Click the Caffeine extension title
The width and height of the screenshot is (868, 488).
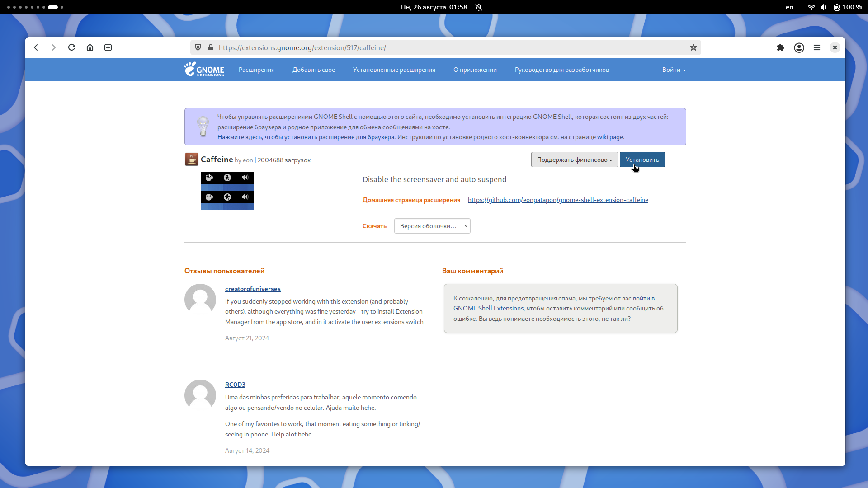click(217, 159)
